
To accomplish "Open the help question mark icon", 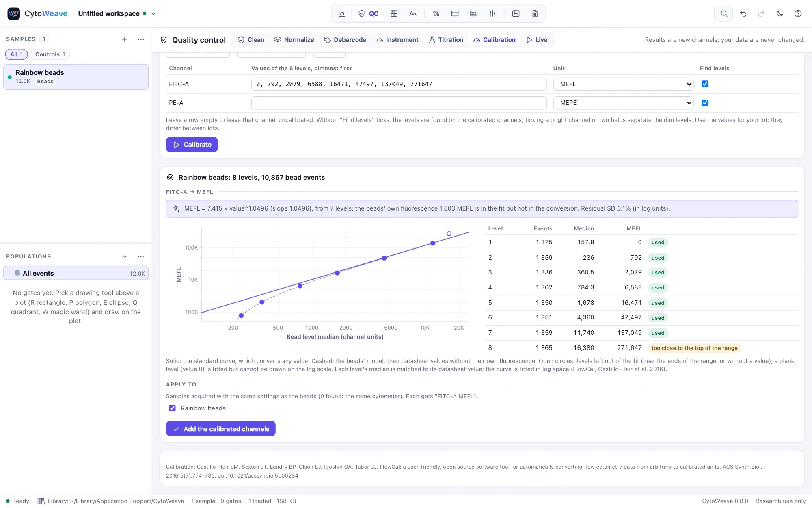I will point(798,13).
